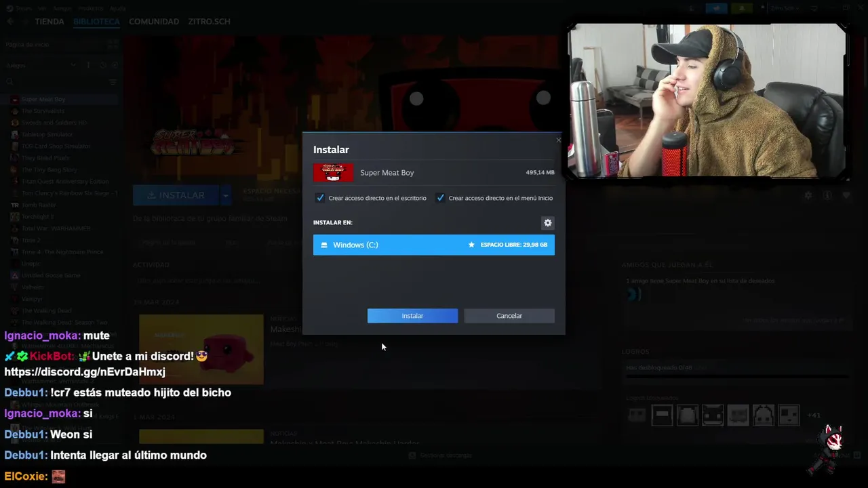Uncheck Crear acceso directo en el menú Inicio
Screen dimensions: 868x488
click(x=441, y=198)
